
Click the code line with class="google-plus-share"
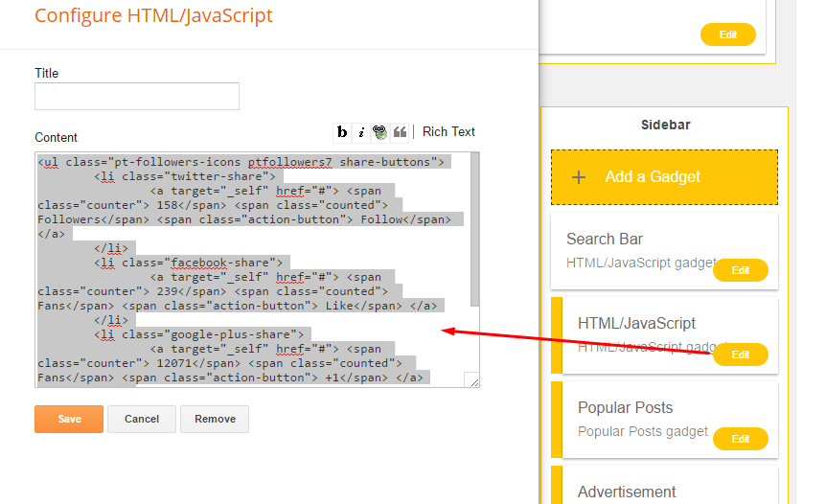199,334
